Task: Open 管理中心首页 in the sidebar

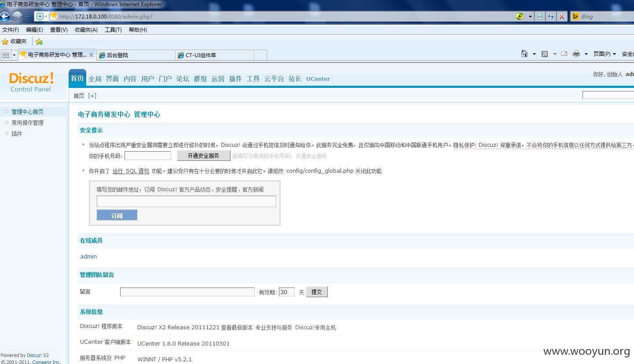Action: 27,112
